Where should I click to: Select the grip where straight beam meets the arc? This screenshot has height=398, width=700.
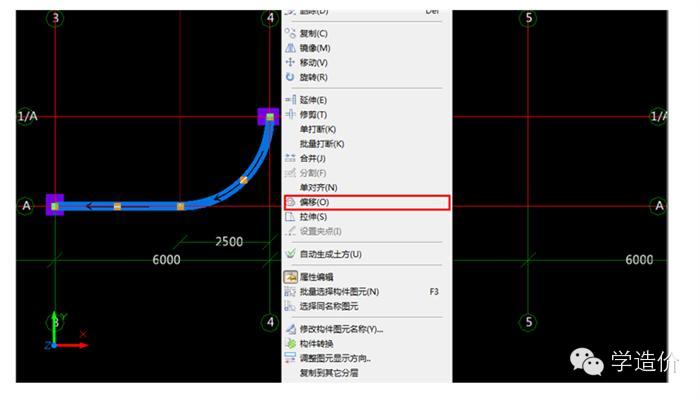[180, 206]
